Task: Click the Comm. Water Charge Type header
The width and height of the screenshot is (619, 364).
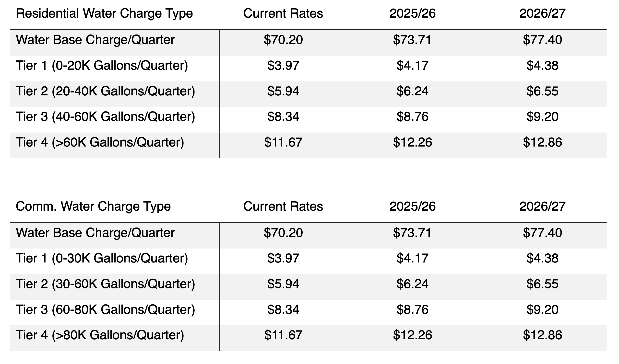Action: pyautogui.click(x=93, y=206)
